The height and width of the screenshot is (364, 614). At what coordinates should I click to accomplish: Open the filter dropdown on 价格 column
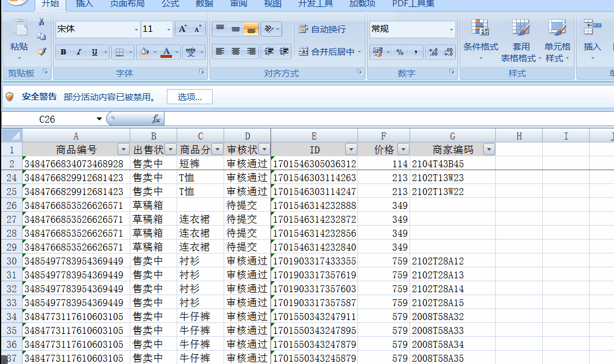pyautogui.click(x=403, y=149)
